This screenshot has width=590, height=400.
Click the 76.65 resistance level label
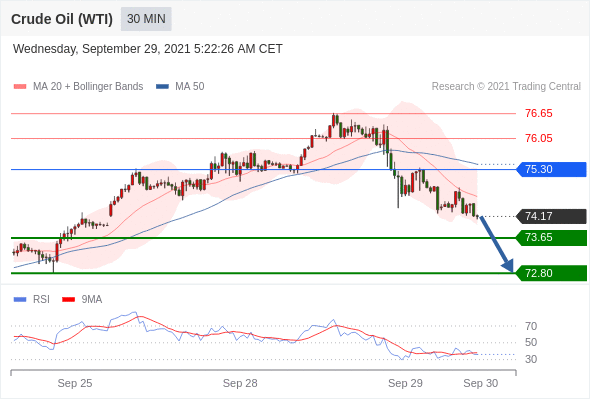[x=539, y=113]
